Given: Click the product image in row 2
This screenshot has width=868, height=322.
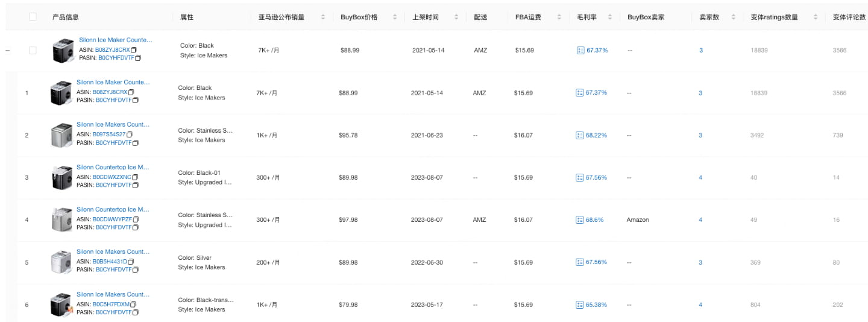Looking at the screenshot, I should click(61, 135).
